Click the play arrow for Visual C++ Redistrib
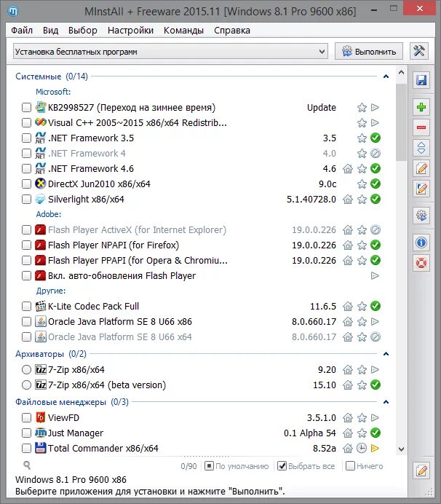Image resolution: width=441 pixels, height=504 pixels. pyautogui.click(x=376, y=123)
